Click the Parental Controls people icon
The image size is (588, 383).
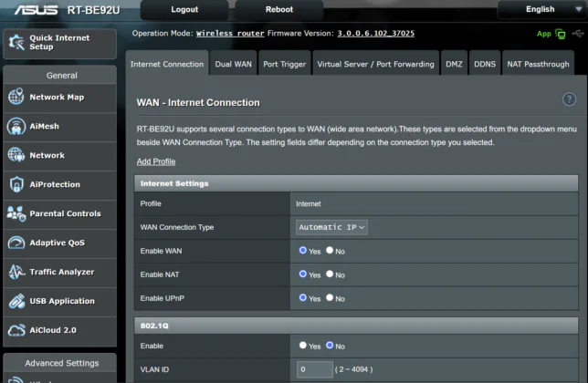click(x=16, y=213)
